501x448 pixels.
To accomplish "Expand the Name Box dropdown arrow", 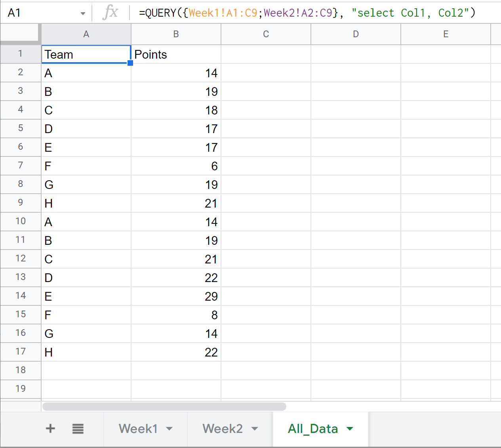I will coord(83,13).
